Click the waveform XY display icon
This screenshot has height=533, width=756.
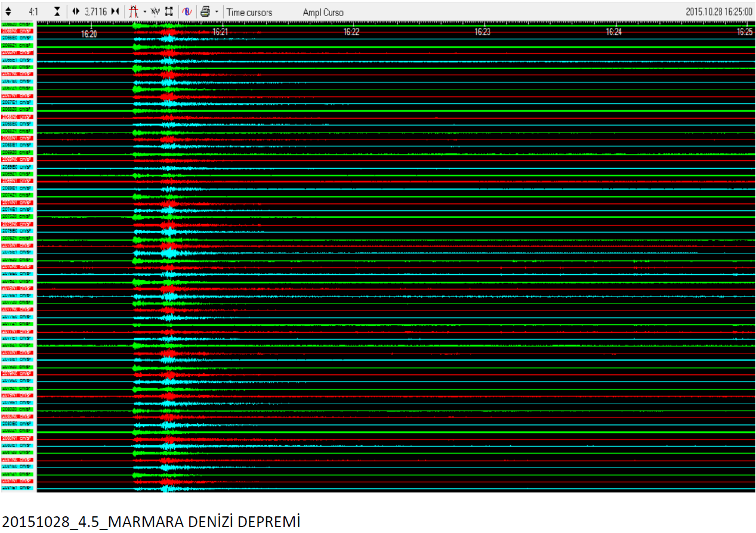(x=155, y=12)
